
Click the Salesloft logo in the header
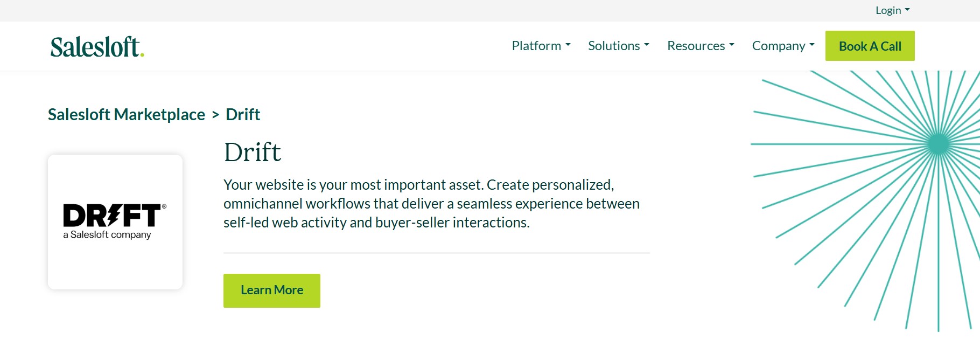point(97,47)
